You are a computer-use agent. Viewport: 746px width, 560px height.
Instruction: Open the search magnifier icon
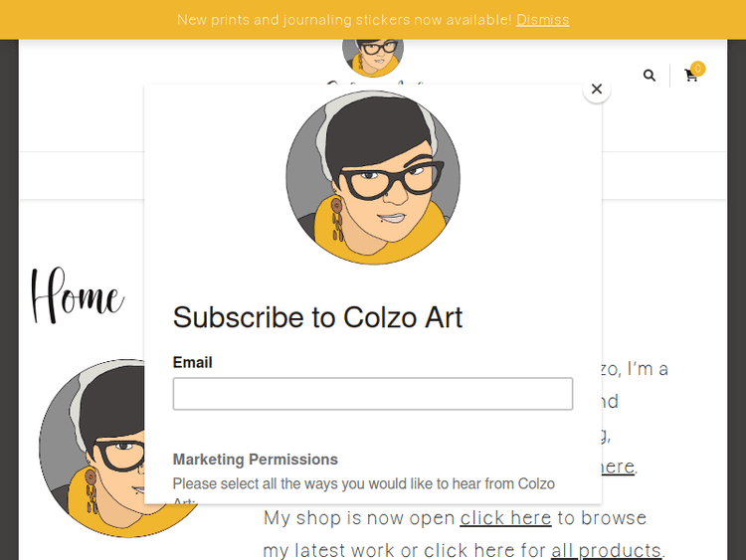coord(650,76)
